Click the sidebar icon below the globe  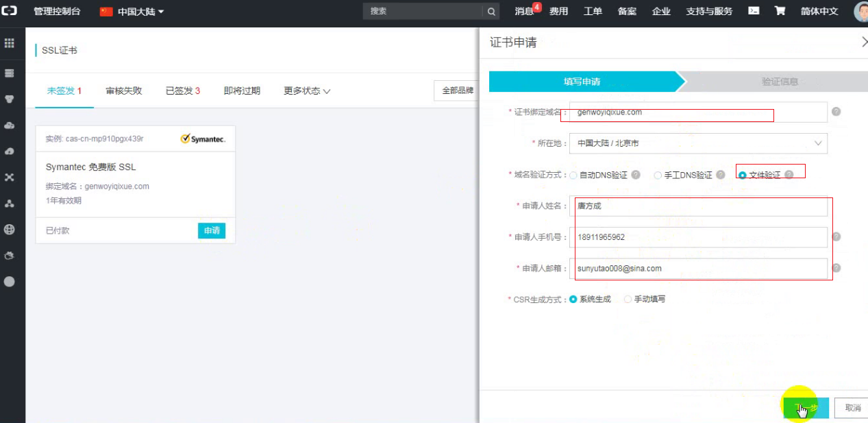10,256
